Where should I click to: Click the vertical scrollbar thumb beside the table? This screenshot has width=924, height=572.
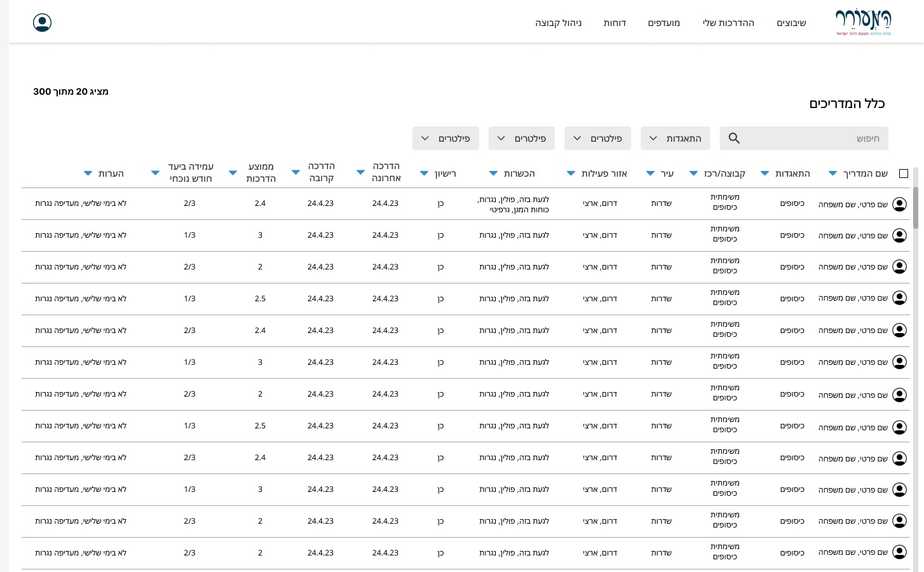pyautogui.click(x=916, y=208)
